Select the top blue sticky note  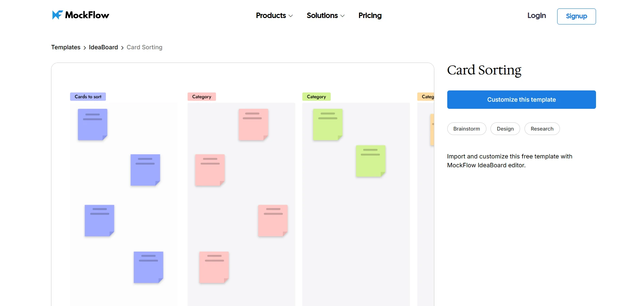click(x=92, y=124)
